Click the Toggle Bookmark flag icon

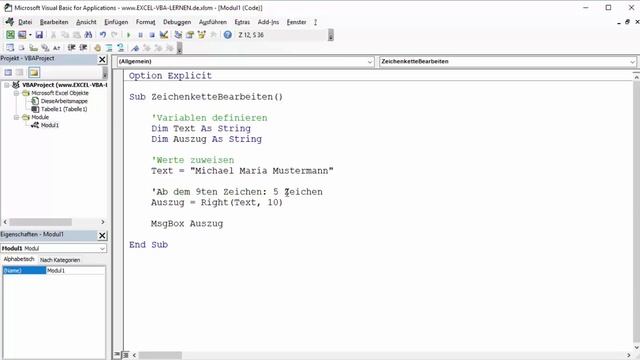pos(135,48)
